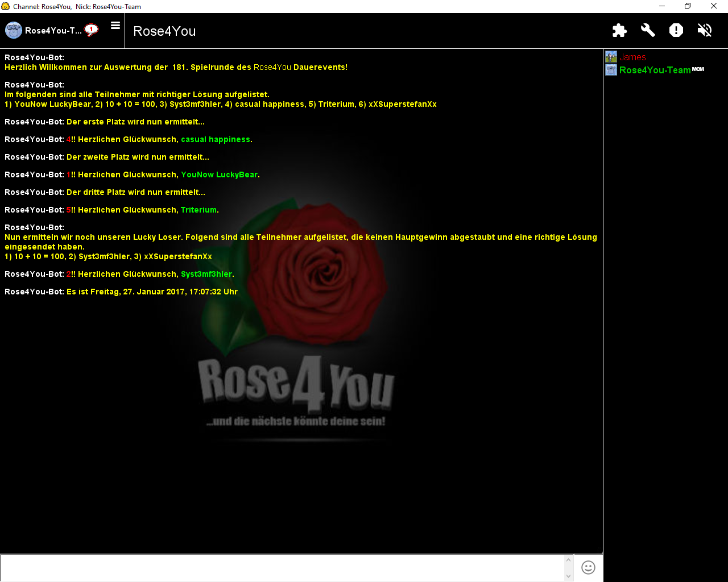Click James's avatar in user list

(611, 57)
